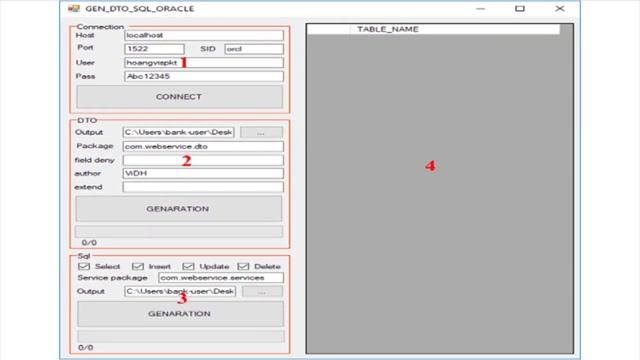The width and height of the screenshot is (640, 360).
Task: Click the SID field containing orcl
Action: click(254, 49)
